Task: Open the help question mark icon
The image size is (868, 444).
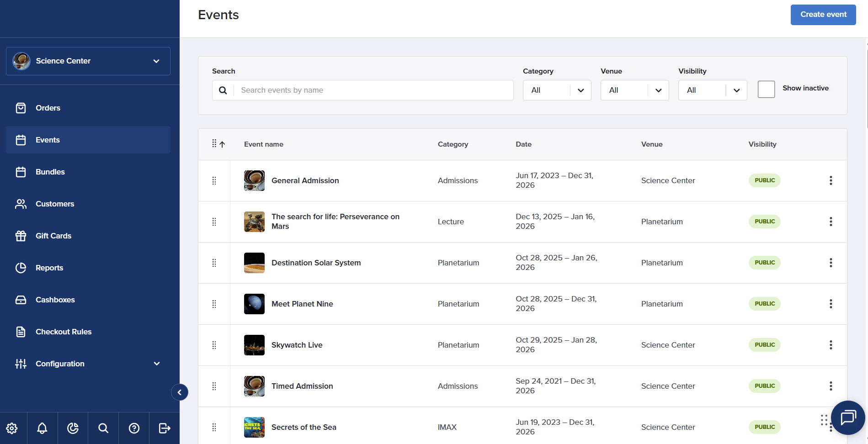Action: [133, 428]
